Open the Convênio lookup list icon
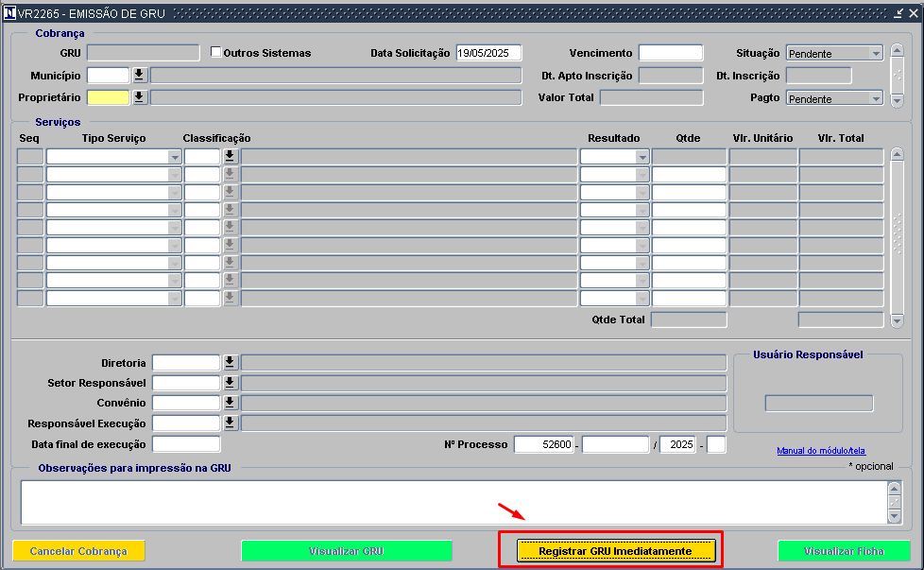924x570 pixels. [x=230, y=403]
